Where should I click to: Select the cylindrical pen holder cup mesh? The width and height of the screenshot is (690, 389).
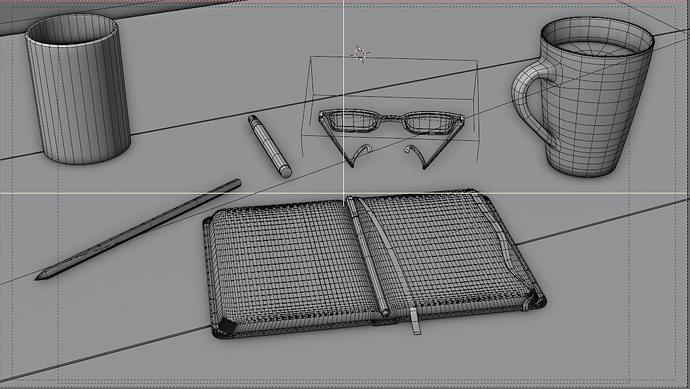tap(78, 90)
